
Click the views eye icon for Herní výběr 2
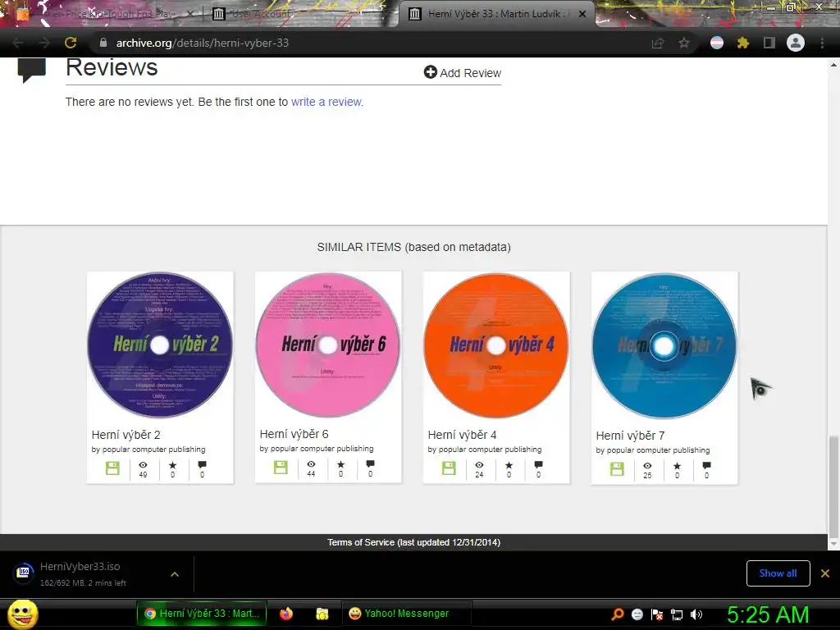point(143,465)
